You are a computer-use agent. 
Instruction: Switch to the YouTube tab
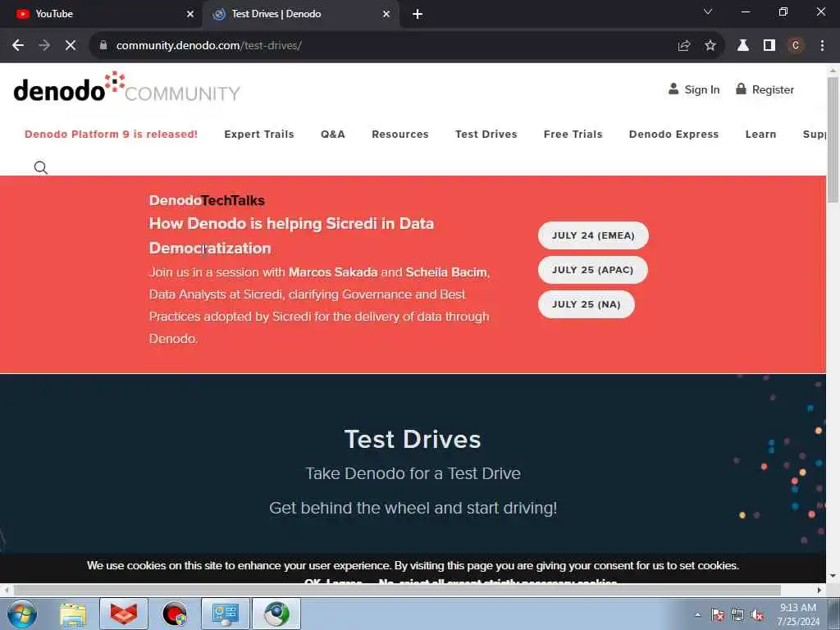[101, 14]
